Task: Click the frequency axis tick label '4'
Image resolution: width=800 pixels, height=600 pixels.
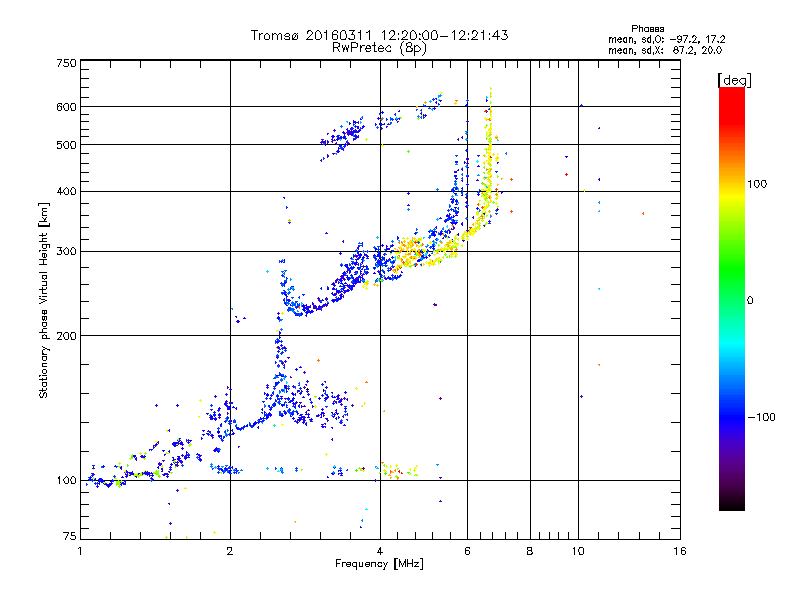Action: [380, 551]
